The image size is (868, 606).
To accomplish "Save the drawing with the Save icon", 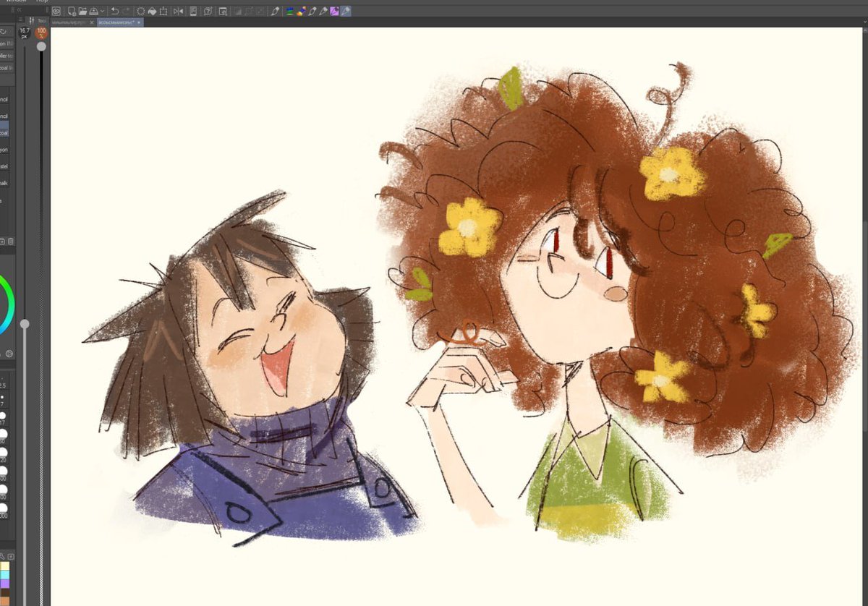I will [x=93, y=12].
